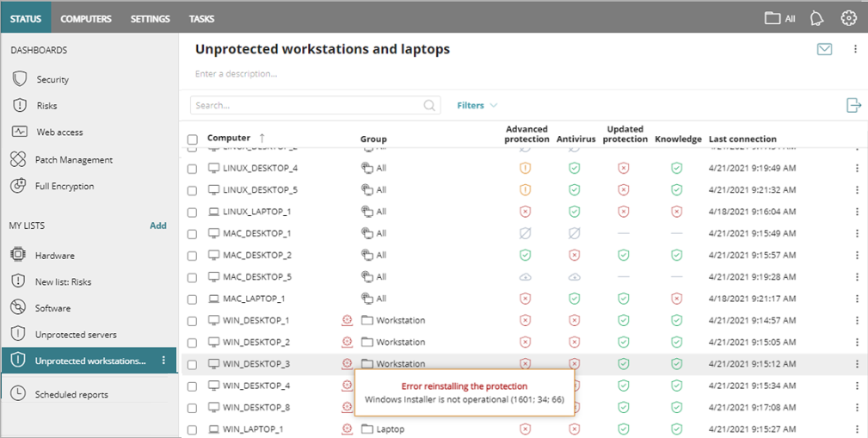Click the reinstall error icon for WIN_DESKTOP_3
The image size is (868, 438).
[347, 364]
